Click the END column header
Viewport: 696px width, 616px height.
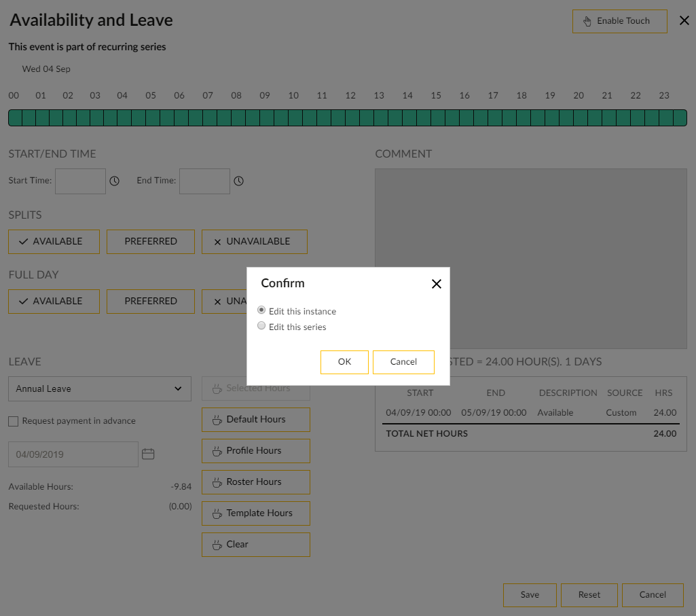click(496, 393)
